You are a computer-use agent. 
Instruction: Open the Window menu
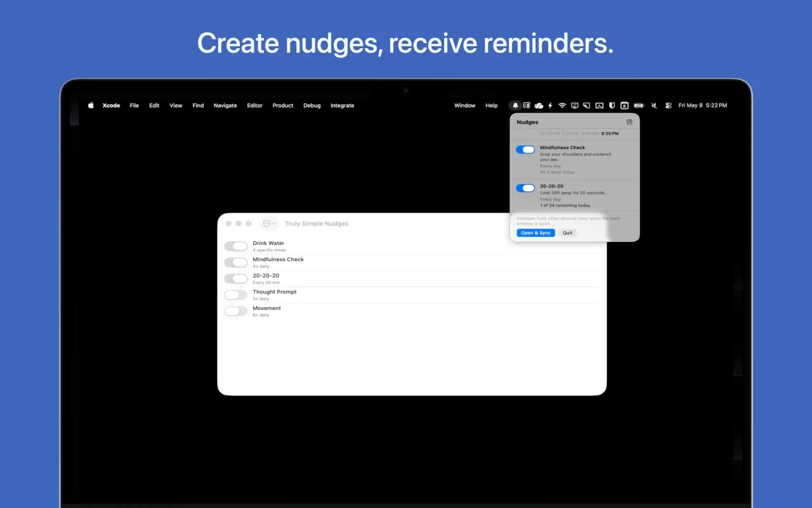(465, 105)
